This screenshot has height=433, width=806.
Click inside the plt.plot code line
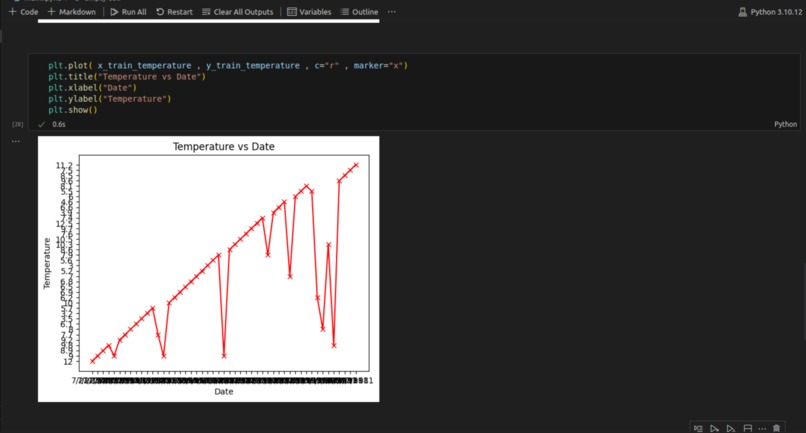[x=228, y=65]
